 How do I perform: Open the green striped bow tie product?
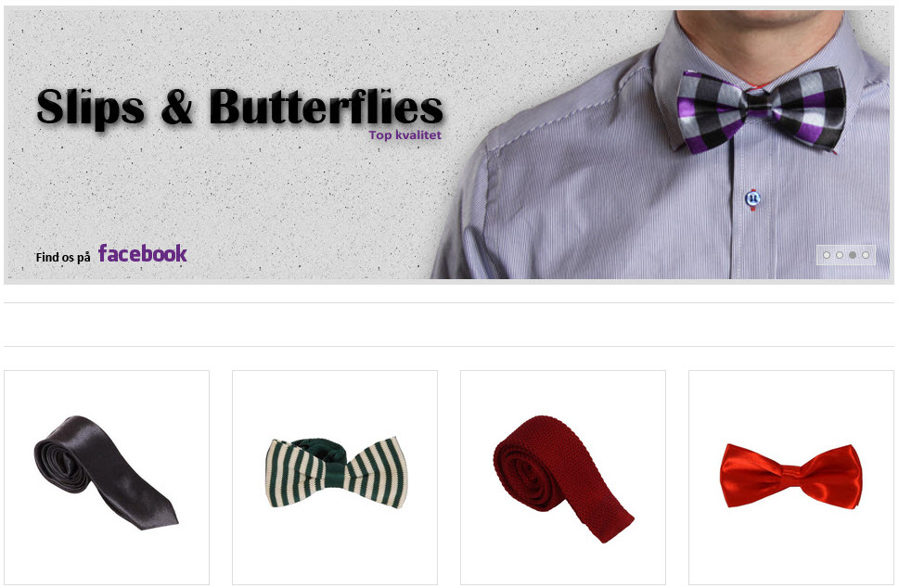335,478
